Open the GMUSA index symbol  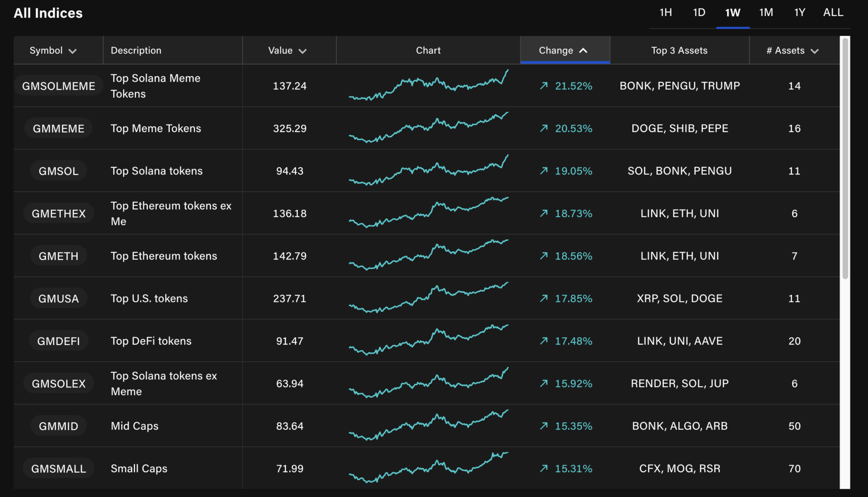[x=58, y=299]
